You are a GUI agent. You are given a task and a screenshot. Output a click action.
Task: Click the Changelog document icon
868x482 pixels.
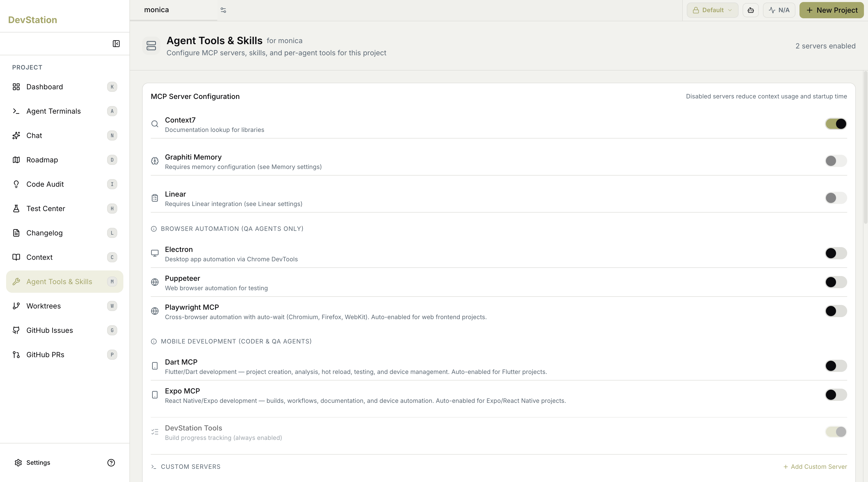(16, 233)
